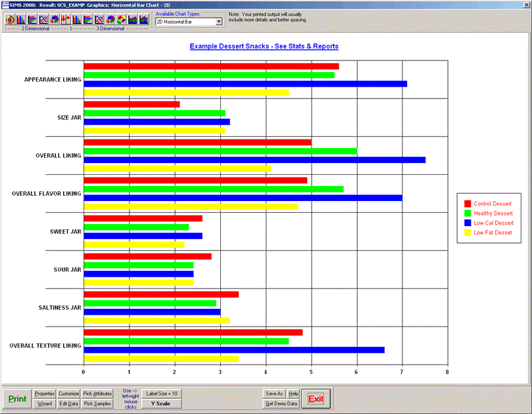
Task: Click the Control Dessert legend label
Action: click(x=493, y=204)
